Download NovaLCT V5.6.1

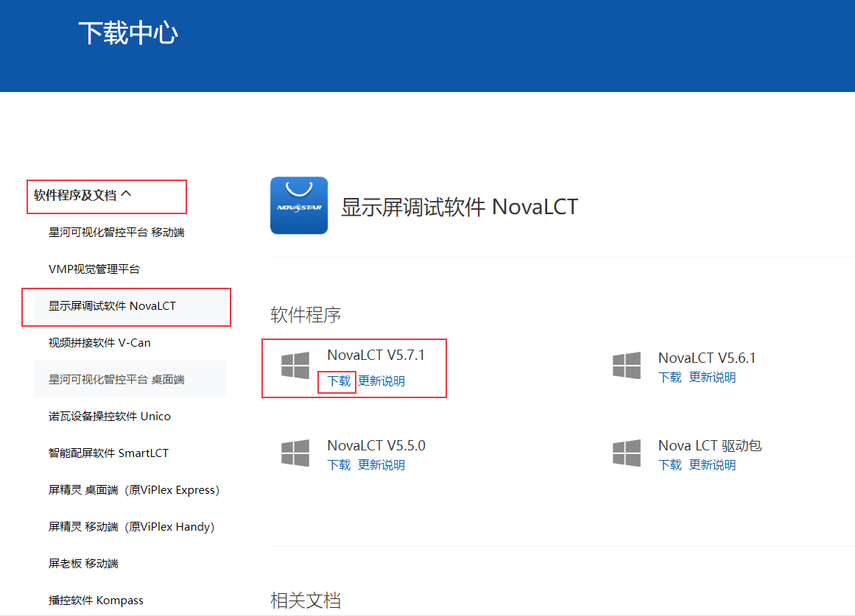669,378
